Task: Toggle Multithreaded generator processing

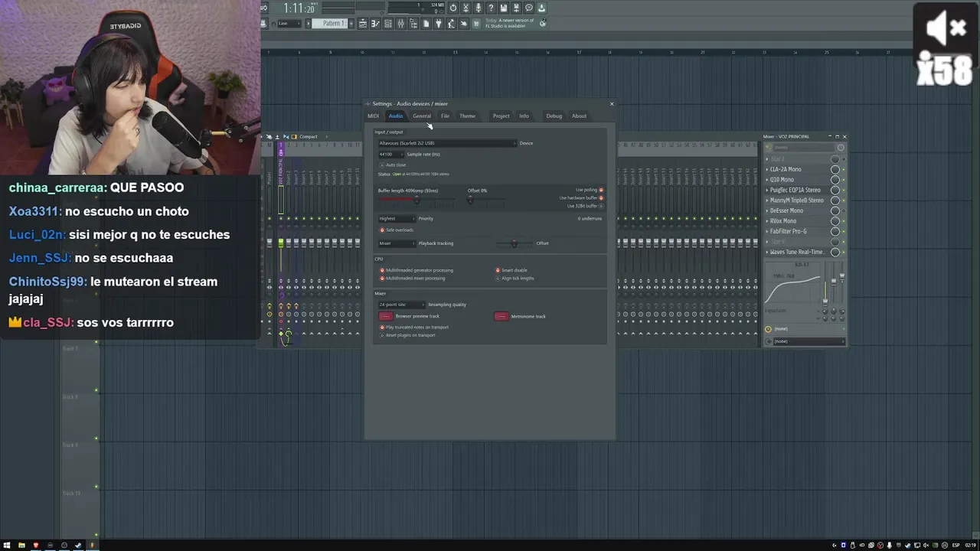Action: (x=382, y=270)
